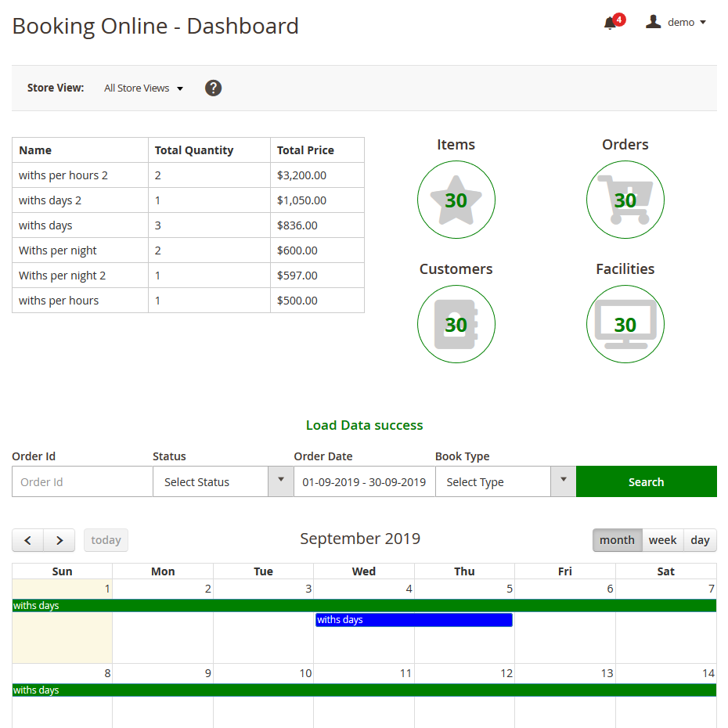Click the help question mark icon
This screenshot has width=728, height=728.
(x=213, y=88)
